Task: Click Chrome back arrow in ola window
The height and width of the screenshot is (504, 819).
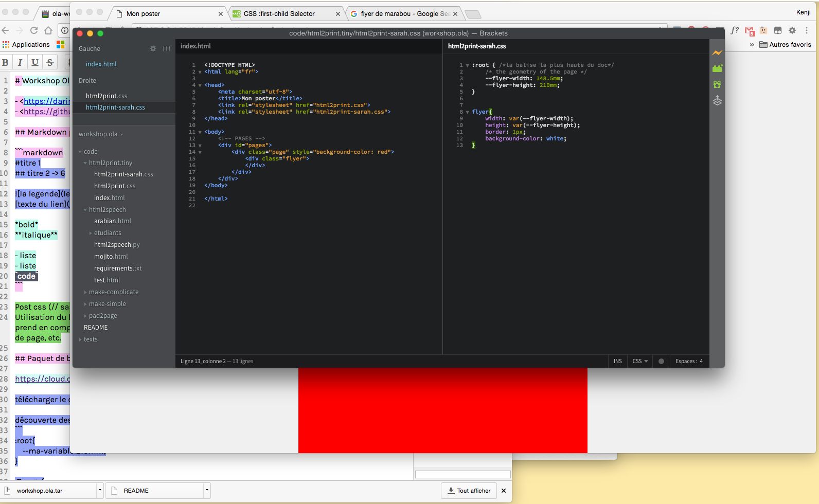Action: [x=5, y=30]
